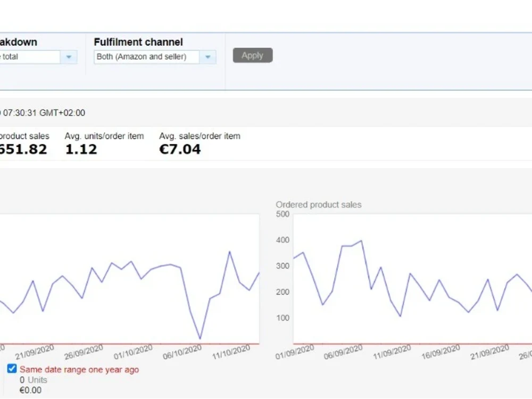
Task: Click the 100 y-axis value on sales chart
Action: (282, 318)
